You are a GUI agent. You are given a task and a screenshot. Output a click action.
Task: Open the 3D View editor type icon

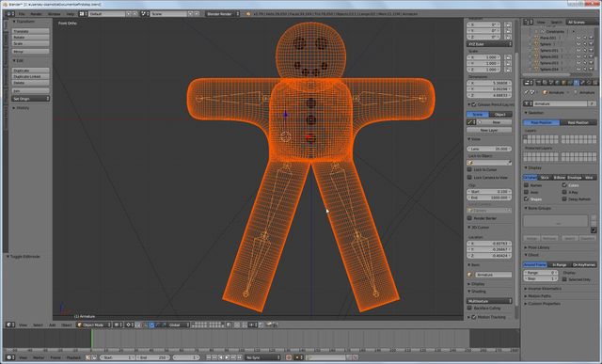coord(9,324)
